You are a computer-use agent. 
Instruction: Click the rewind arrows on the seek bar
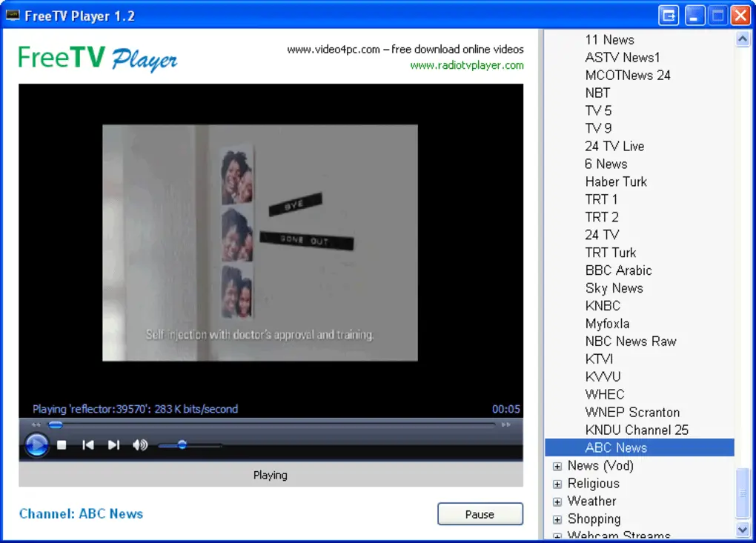click(36, 425)
